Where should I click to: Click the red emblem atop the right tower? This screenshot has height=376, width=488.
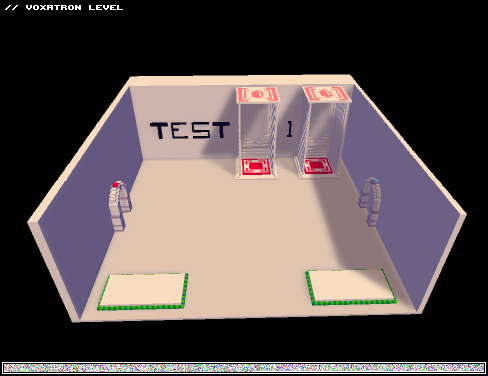(x=326, y=94)
